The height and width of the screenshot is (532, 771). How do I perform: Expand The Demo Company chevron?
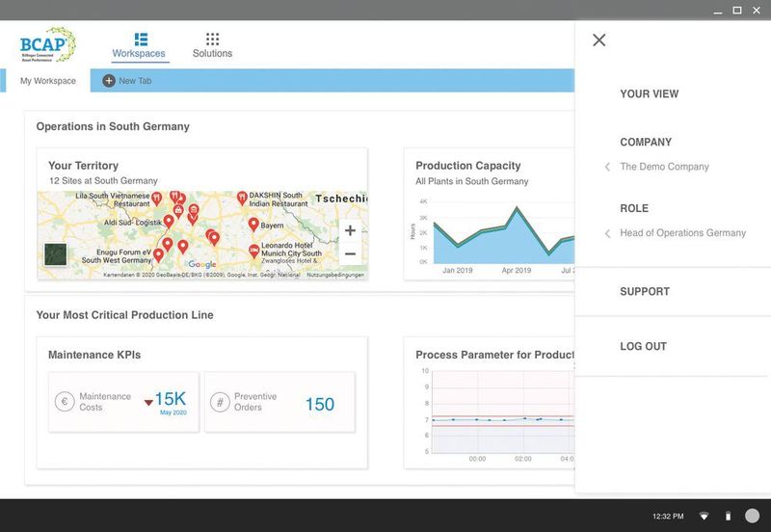click(x=607, y=167)
